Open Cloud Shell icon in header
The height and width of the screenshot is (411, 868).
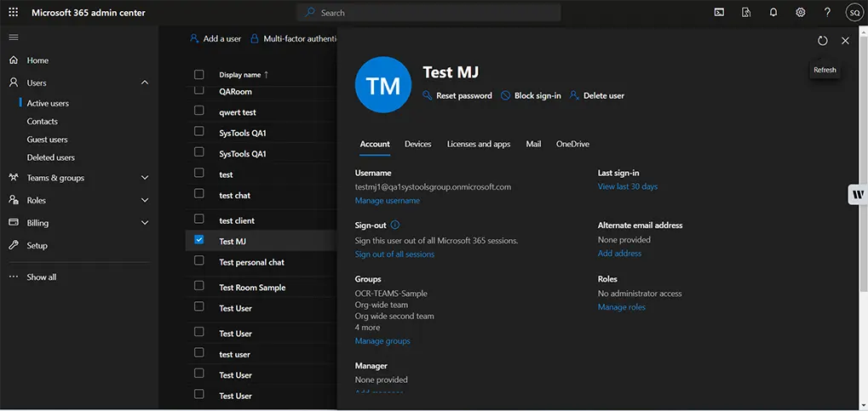tap(719, 12)
